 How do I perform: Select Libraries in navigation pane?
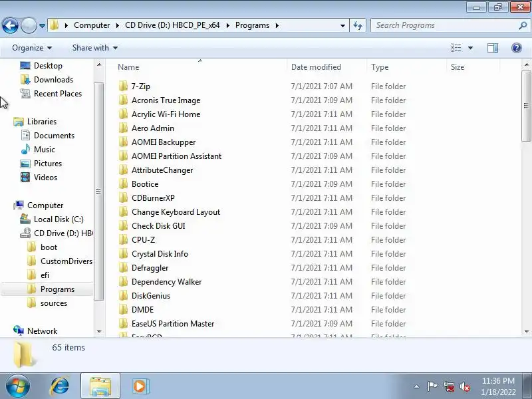35,122
